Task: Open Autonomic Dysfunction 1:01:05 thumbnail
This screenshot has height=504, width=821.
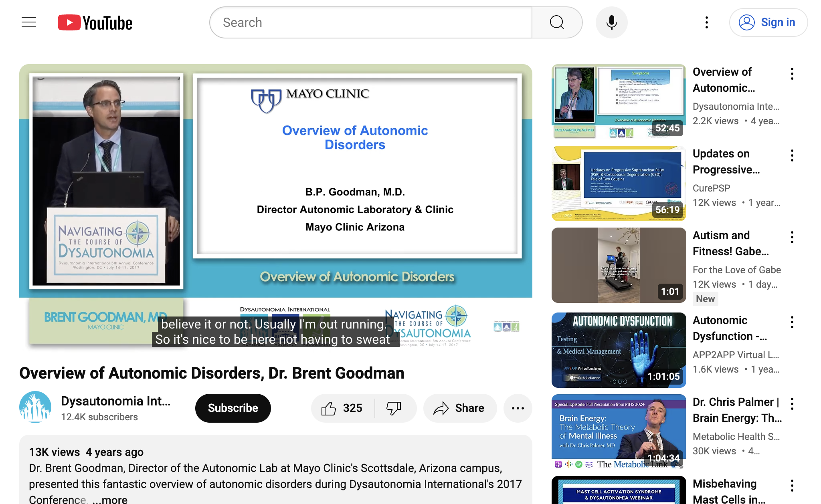Action: click(619, 350)
